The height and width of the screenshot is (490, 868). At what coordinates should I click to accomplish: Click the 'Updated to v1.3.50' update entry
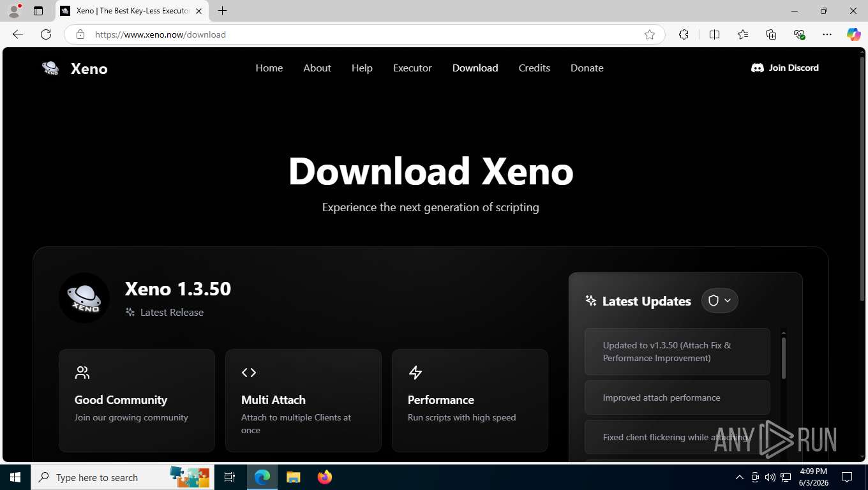pos(677,352)
